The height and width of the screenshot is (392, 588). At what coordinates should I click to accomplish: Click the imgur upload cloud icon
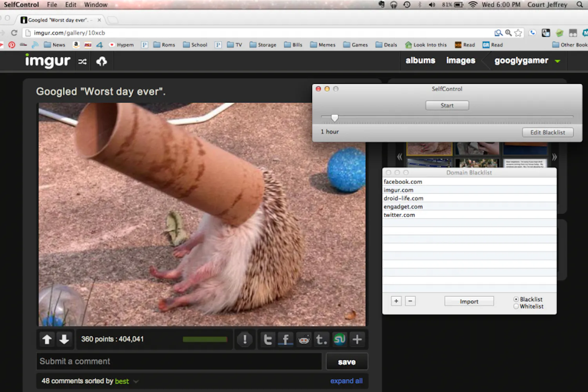[102, 62]
